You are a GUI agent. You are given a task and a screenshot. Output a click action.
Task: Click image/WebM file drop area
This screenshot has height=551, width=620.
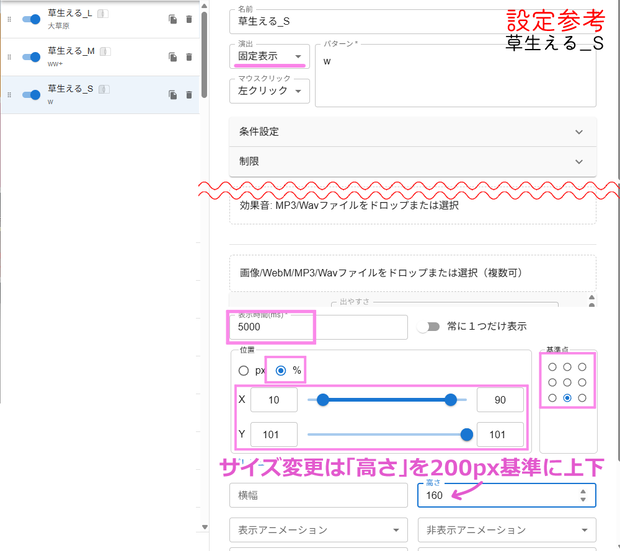(x=412, y=273)
